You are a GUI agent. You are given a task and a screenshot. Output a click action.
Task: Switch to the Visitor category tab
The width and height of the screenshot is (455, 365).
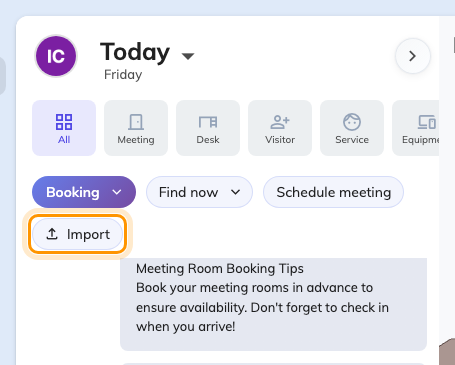[x=280, y=128]
